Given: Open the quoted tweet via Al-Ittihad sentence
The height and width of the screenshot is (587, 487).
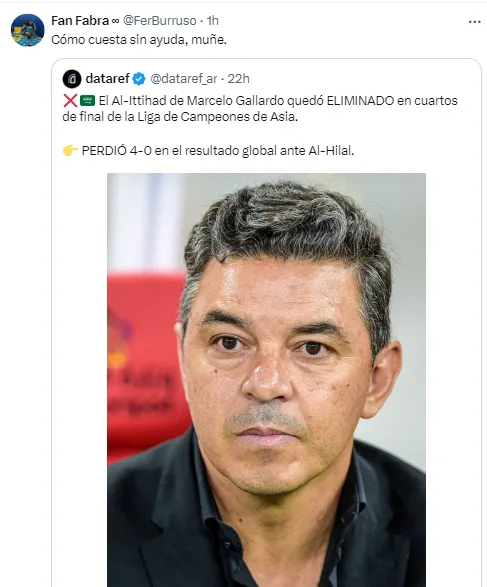Looking at the screenshot, I should (x=260, y=109).
